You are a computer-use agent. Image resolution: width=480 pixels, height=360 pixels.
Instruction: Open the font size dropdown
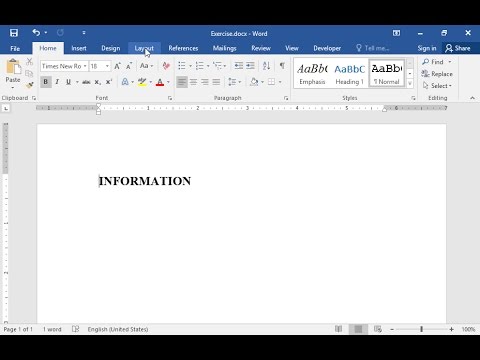(107, 66)
